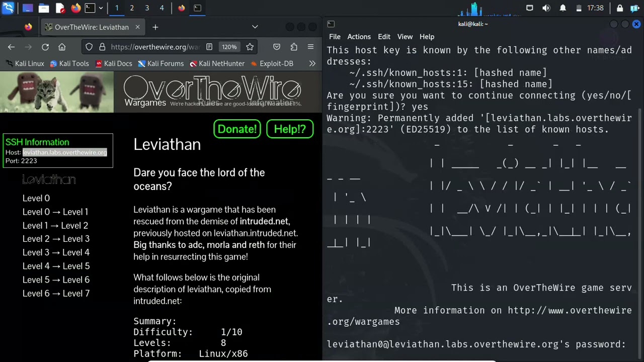The image size is (644, 362).
Task: Open the terminal Actions menu
Action: pos(359,37)
